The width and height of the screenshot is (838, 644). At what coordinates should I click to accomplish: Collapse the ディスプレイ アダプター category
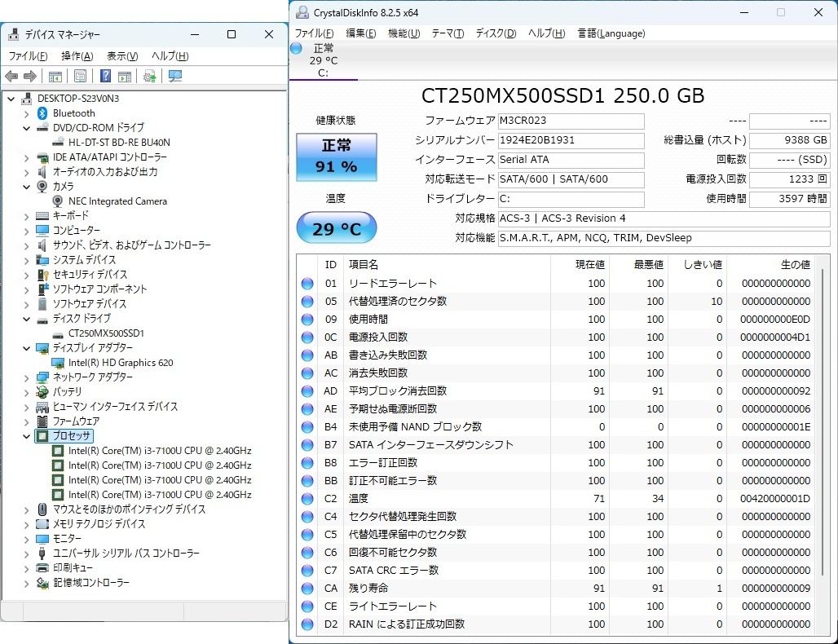point(26,348)
